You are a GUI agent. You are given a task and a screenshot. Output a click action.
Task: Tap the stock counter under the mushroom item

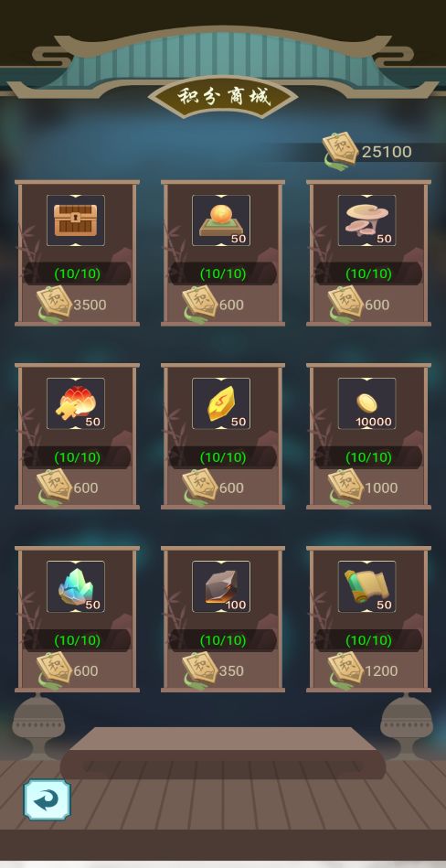point(368,273)
